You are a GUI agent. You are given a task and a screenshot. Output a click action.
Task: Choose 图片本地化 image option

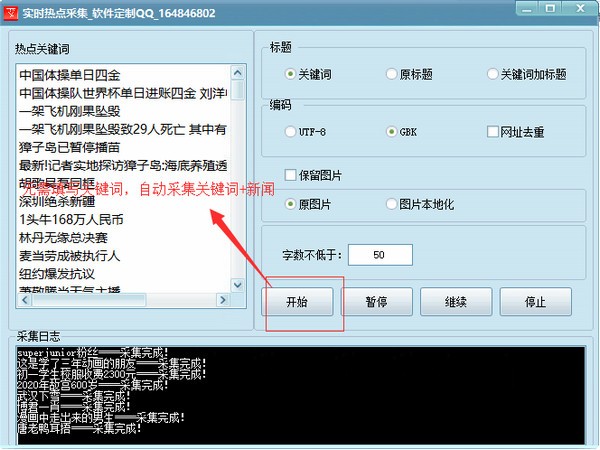391,204
